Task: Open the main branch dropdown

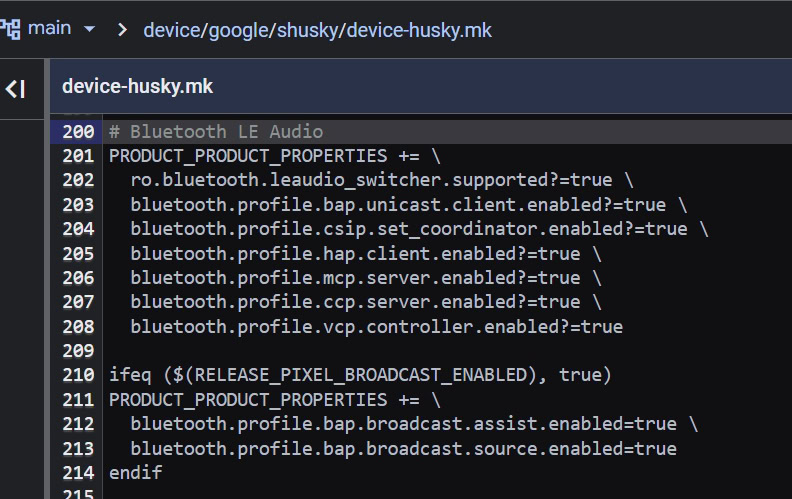Action: pos(89,29)
